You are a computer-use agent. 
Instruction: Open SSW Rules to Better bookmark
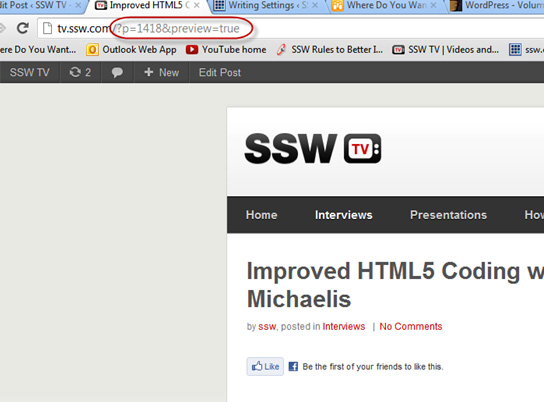(x=330, y=50)
